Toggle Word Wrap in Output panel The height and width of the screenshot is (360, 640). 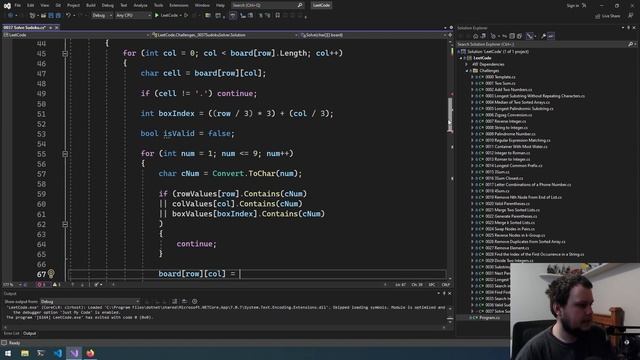pos(184,302)
